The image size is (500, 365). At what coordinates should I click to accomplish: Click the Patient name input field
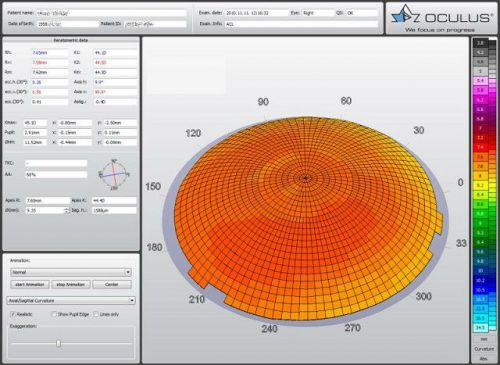[111, 13]
